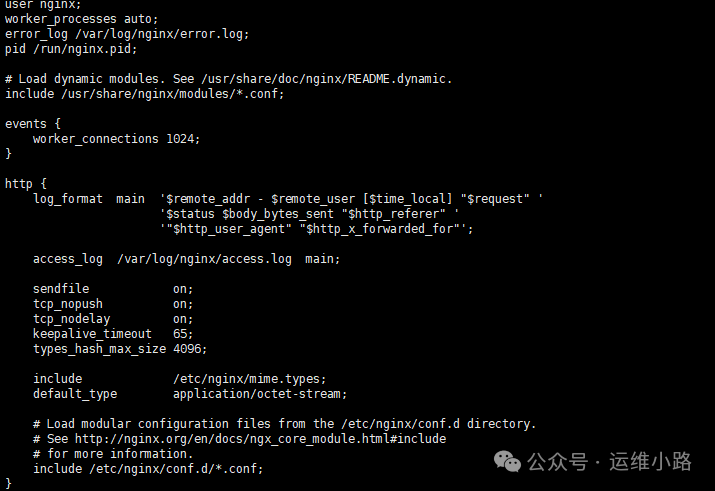
Task: Click the nginx.org ngx_core_module URL in comment
Action: 260,439
